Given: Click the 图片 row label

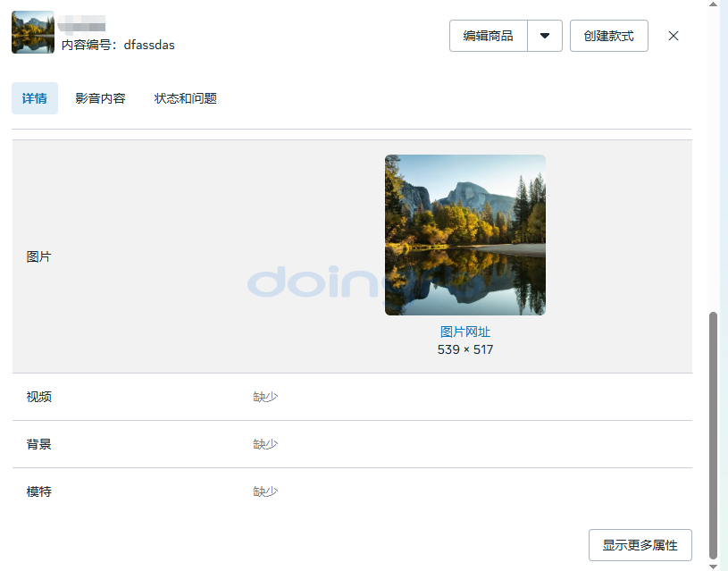Looking at the screenshot, I should [x=39, y=256].
